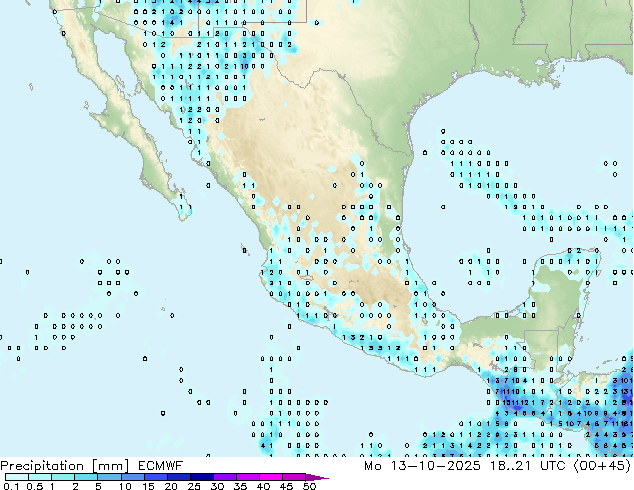This screenshot has height=490, width=634.
Task: Click the 40–45 mm magenta swatch
Action: (x=271, y=477)
